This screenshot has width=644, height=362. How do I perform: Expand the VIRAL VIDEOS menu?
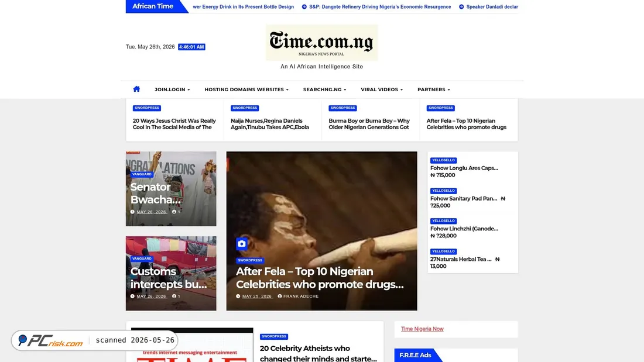click(x=382, y=89)
